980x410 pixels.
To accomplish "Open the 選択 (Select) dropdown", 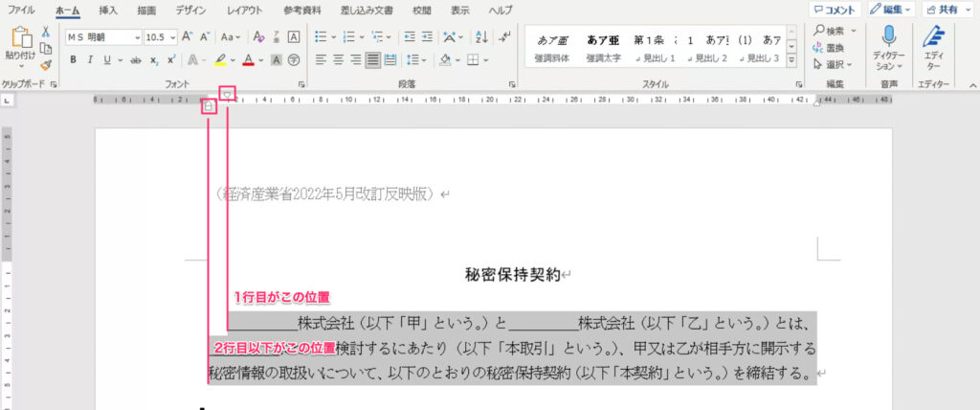I will (834, 64).
